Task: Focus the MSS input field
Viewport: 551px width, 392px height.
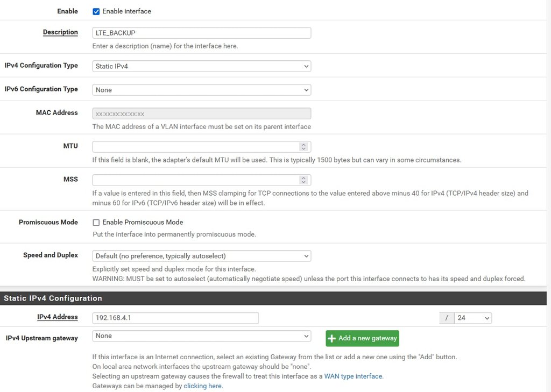Action: [195, 180]
